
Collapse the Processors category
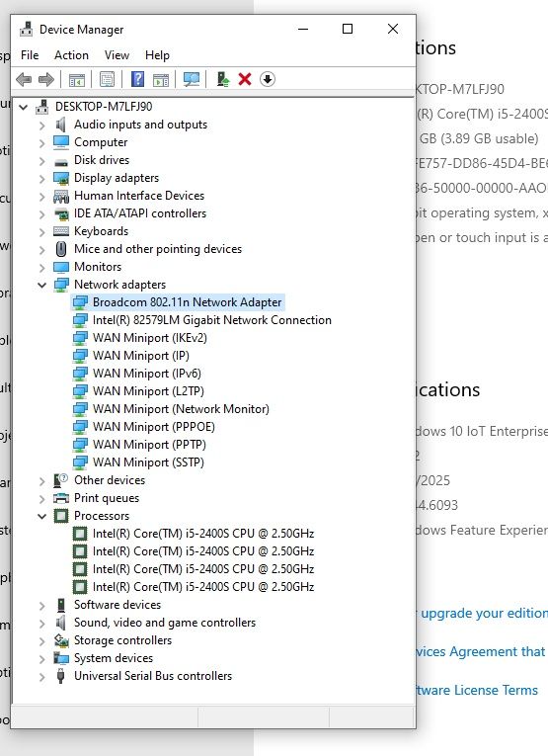[41, 517]
